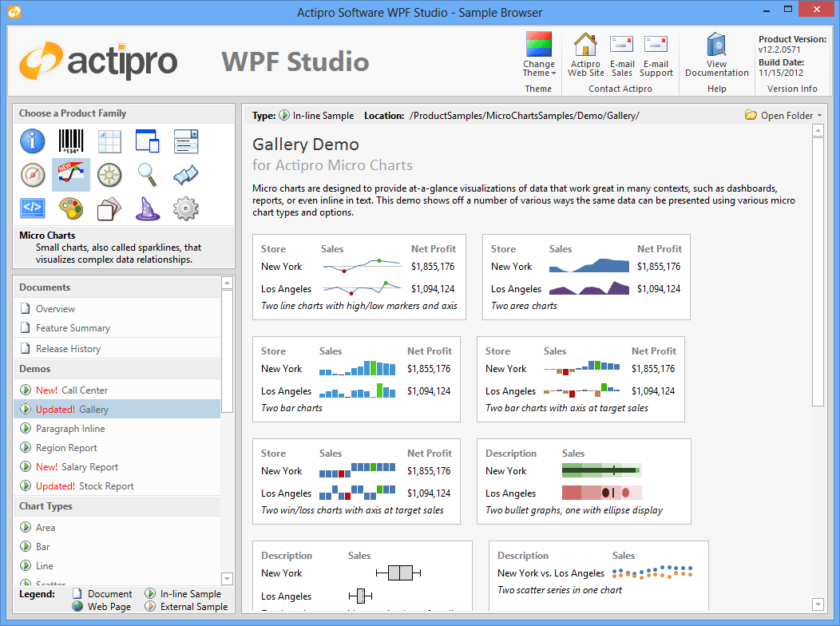Select the Barcode product family icon
This screenshot has width=840, height=626.
point(71,141)
